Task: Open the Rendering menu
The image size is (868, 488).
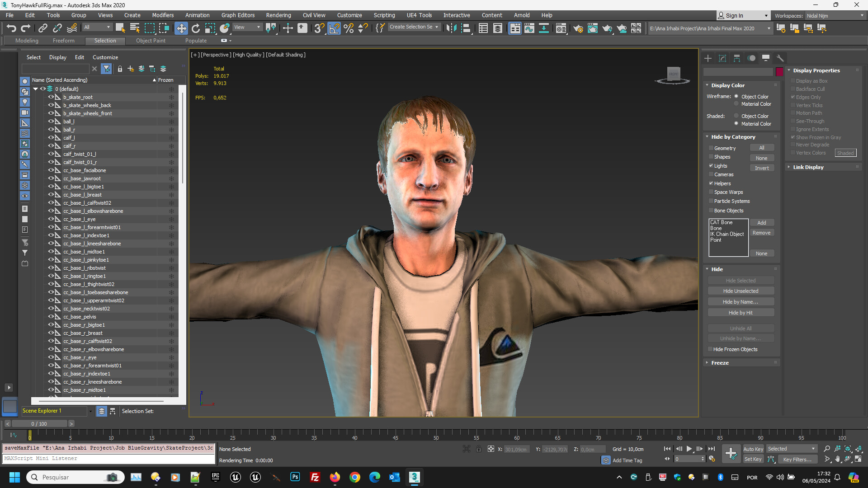Action: coord(278,15)
